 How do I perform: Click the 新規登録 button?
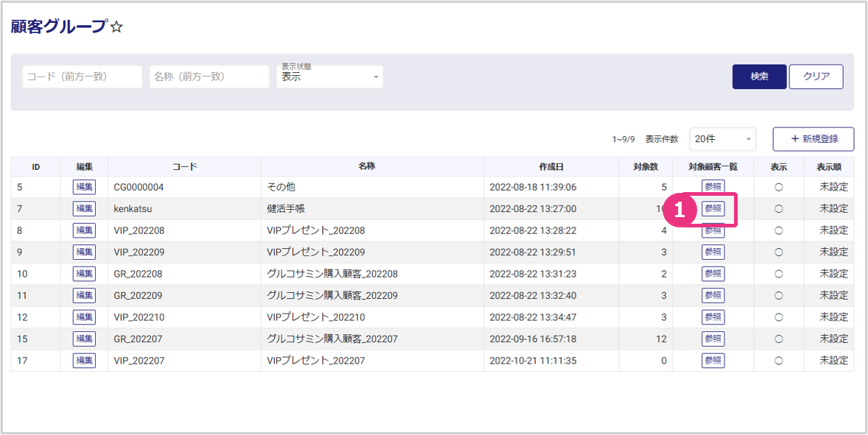tap(813, 138)
